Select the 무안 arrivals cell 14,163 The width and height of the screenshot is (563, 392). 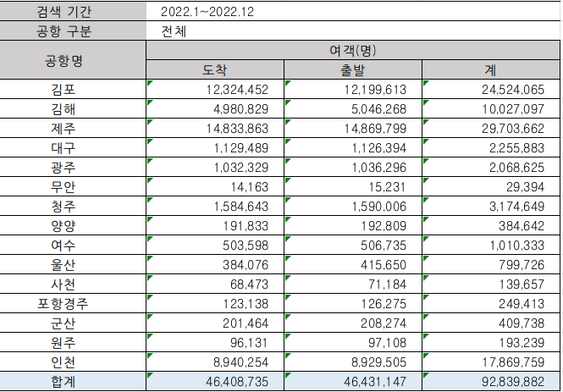pos(215,186)
